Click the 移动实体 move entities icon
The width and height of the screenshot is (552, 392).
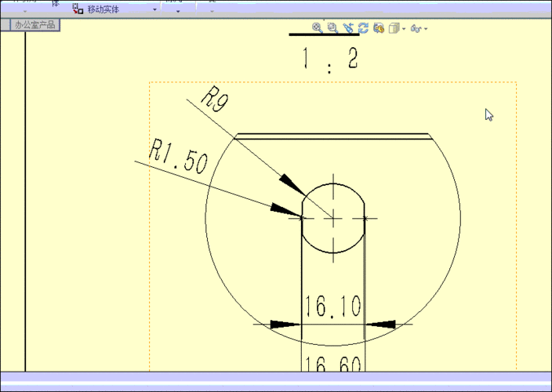pyautogui.click(x=78, y=9)
